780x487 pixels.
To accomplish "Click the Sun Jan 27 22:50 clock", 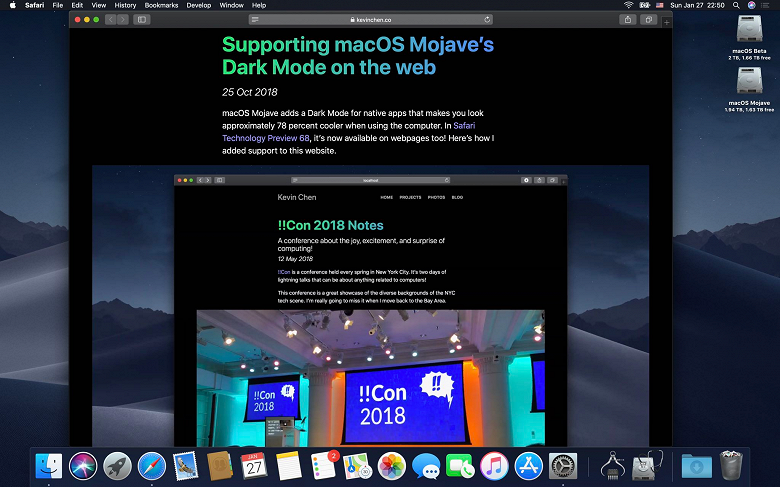I will (x=697, y=5).
